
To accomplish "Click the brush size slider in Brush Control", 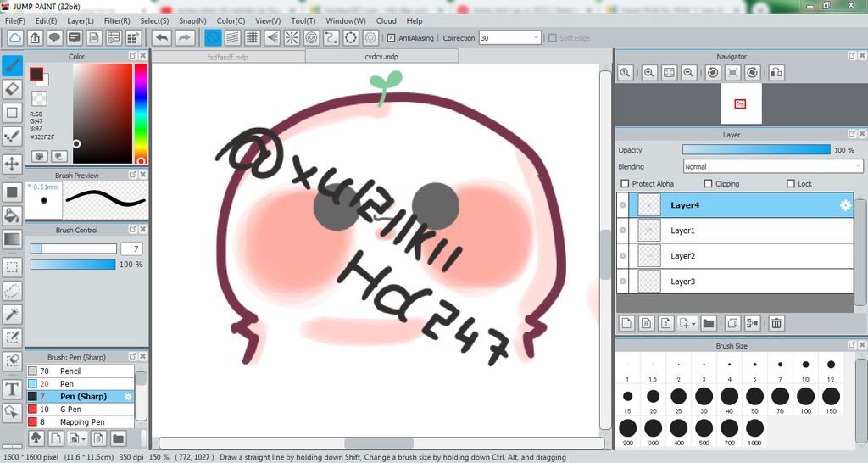I will pos(74,248).
